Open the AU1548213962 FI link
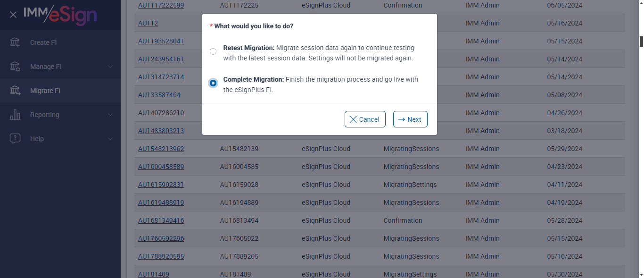This screenshot has height=278, width=644. point(161,149)
